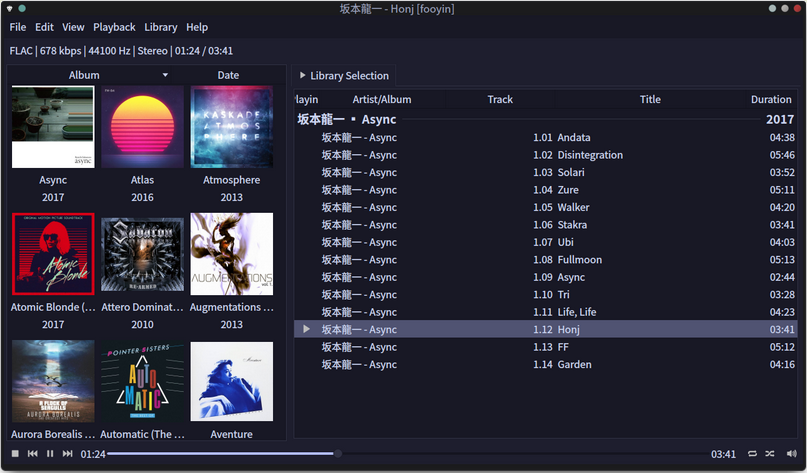807x473 pixels.
Task: Select the Atomic Blonde album cover
Action: pyautogui.click(x=53, y=254)
